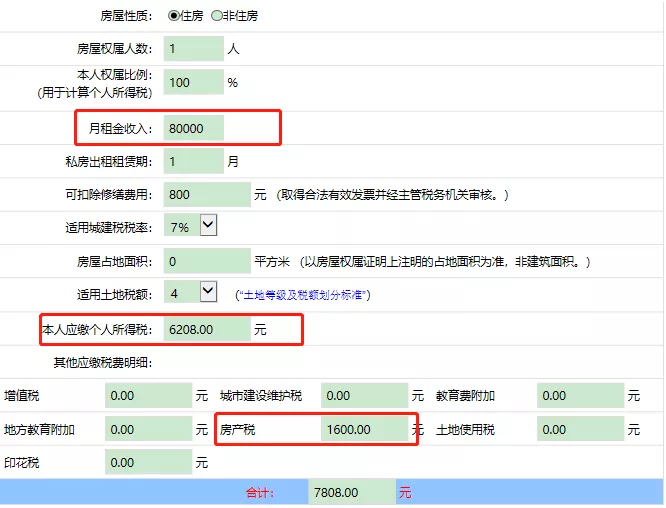Image resolution: width=666 pixels, height=508 pixels.
Task: Click the 房产税 field showing 1600.00
Action: 364,429
